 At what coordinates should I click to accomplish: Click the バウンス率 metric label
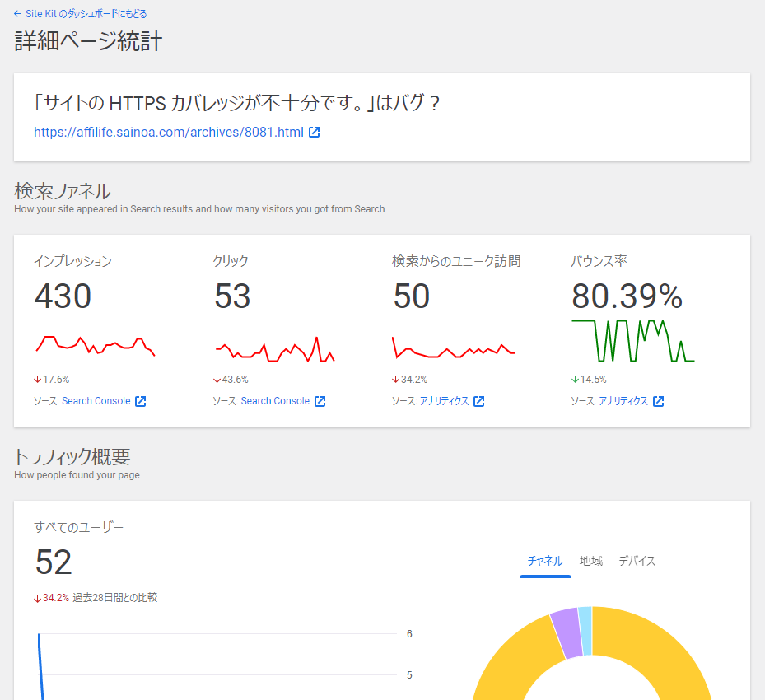point(599,261)
